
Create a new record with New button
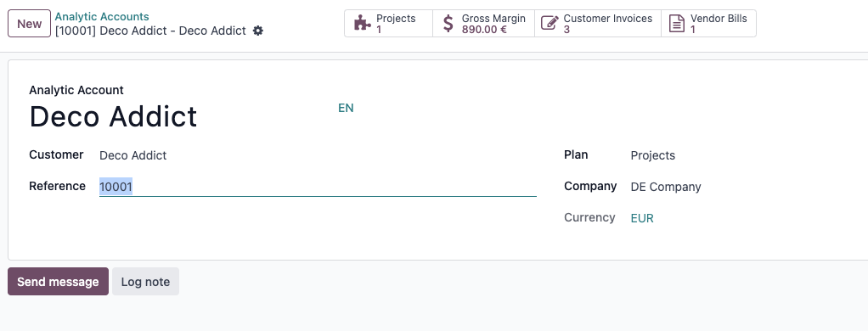[x=30, y=24]
